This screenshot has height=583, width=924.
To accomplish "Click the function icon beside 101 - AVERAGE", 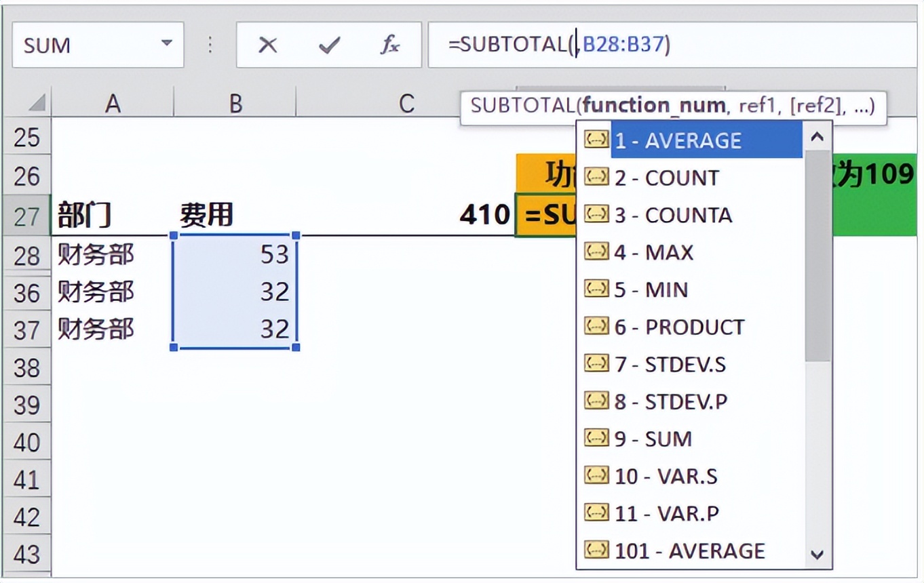I will pos(596,550).
